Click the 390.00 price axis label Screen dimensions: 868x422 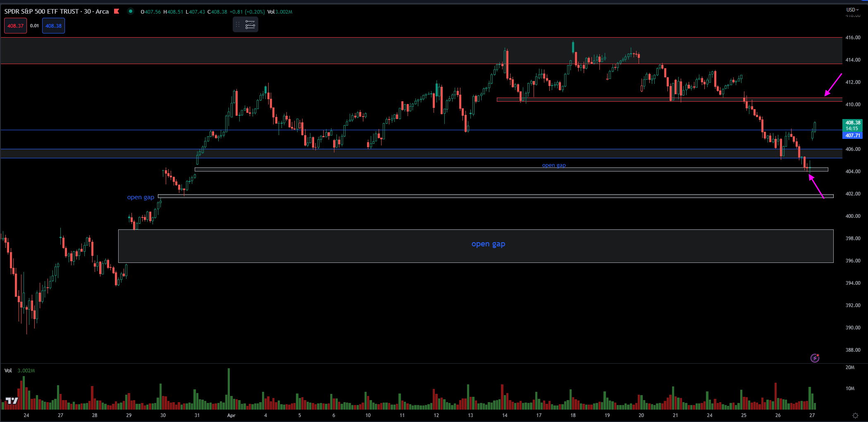(x=853, y=328)
